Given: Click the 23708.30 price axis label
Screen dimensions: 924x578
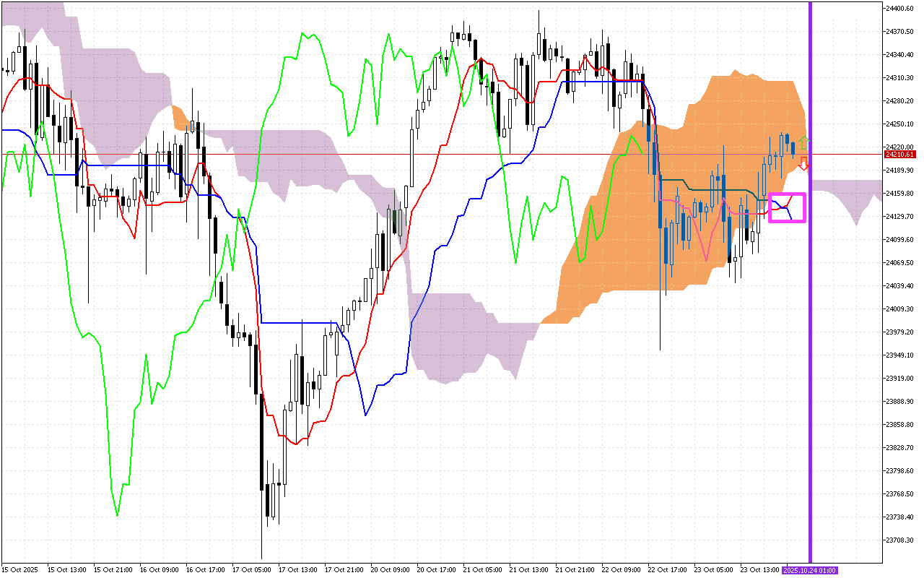Looking at the screenshot, I should pyautogui.click(x=899, y=540).
